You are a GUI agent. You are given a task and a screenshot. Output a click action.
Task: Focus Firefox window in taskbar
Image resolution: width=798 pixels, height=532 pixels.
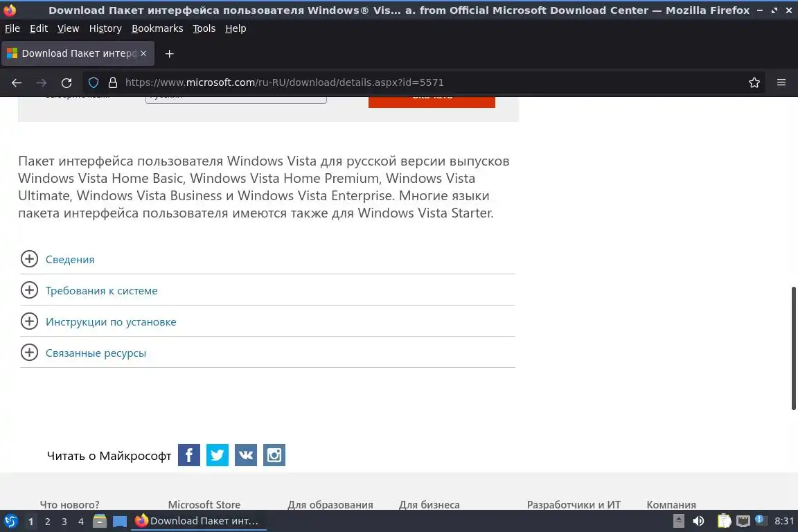[199, 522]
